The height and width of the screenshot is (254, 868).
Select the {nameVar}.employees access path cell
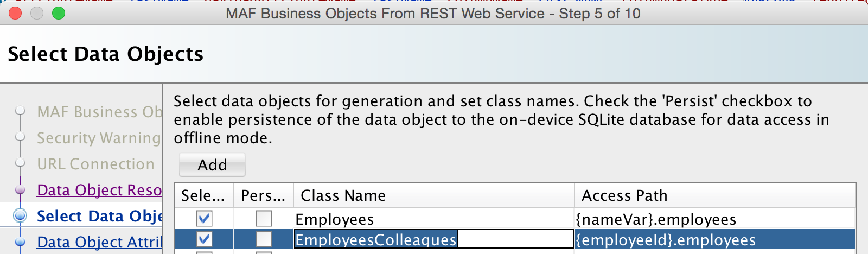[x=714, y=219]
